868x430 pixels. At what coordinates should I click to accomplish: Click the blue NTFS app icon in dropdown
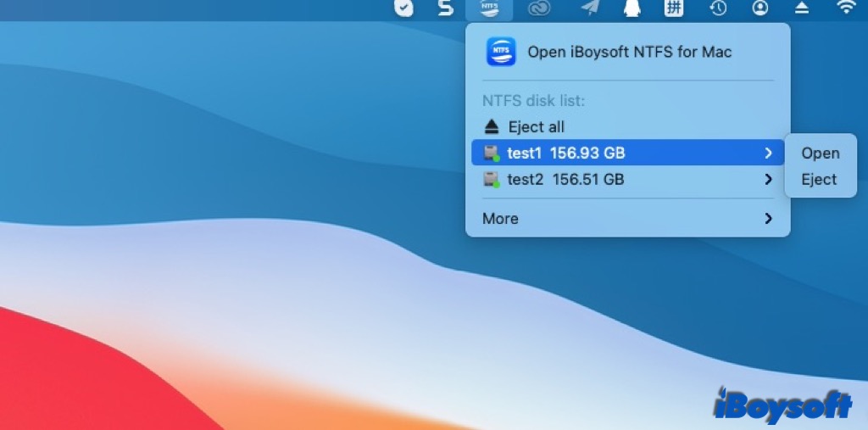(x=500, y=52)
